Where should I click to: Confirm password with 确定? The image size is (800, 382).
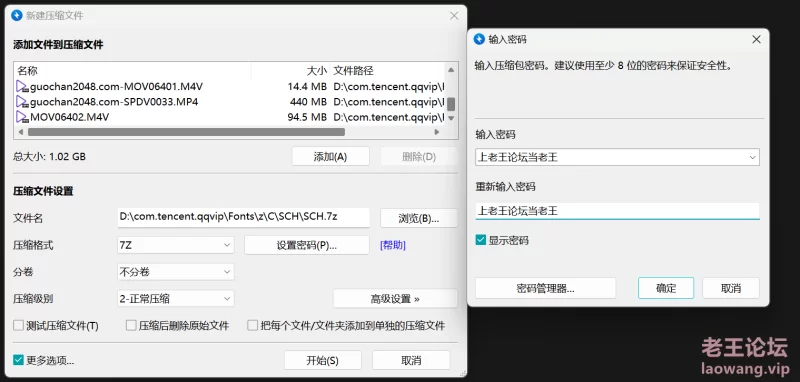[666, 288]
